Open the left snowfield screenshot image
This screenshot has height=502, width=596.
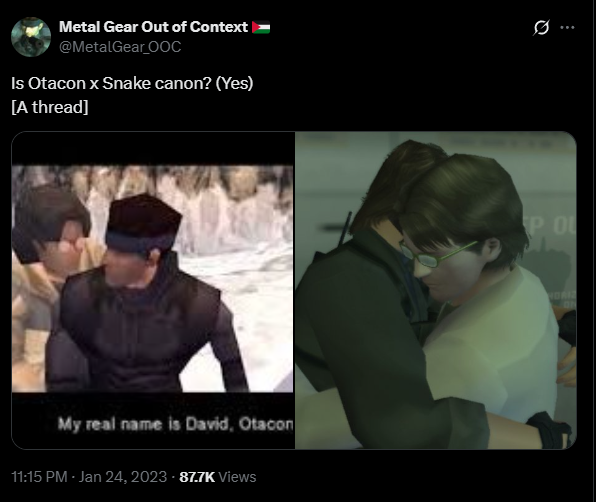click(x=153, y=290)
